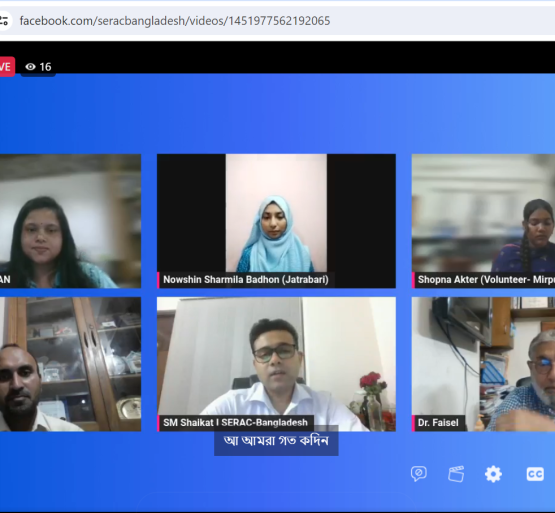Screen dimensions: 555x513
Task: Click the red LIVE badge
Action: [7, 67]
